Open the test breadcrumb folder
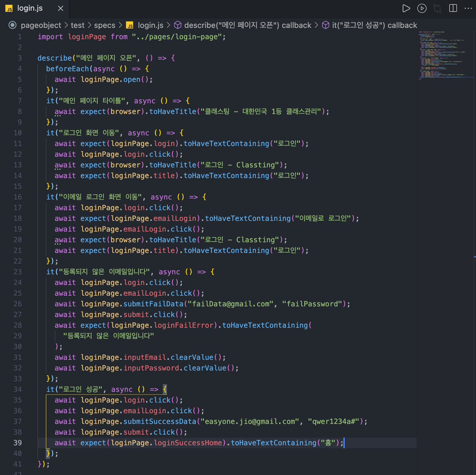 coord(78,25)
